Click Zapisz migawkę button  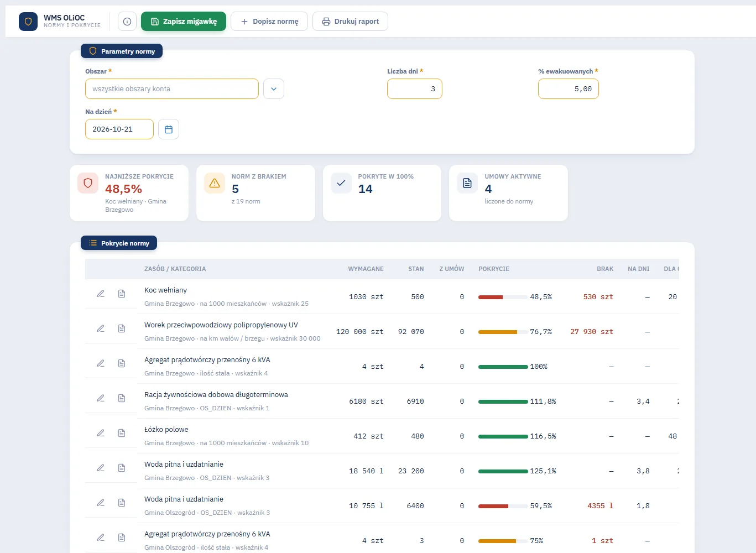point(184,22)
